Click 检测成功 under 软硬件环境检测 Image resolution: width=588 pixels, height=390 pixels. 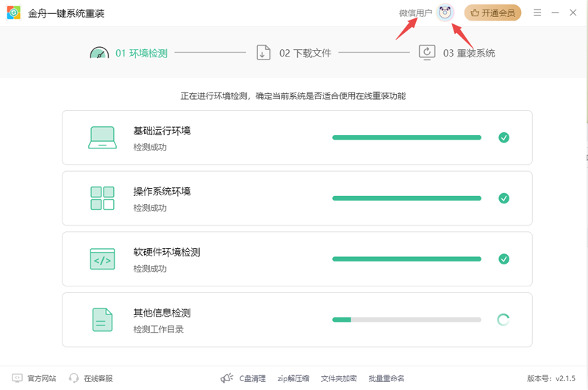click(x=150, y=269)
